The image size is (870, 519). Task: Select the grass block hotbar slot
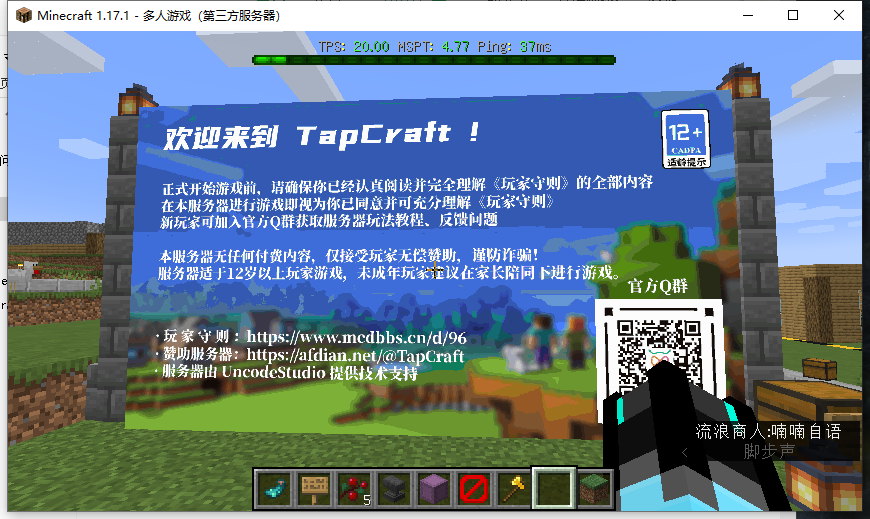click(x=593, y=488)
